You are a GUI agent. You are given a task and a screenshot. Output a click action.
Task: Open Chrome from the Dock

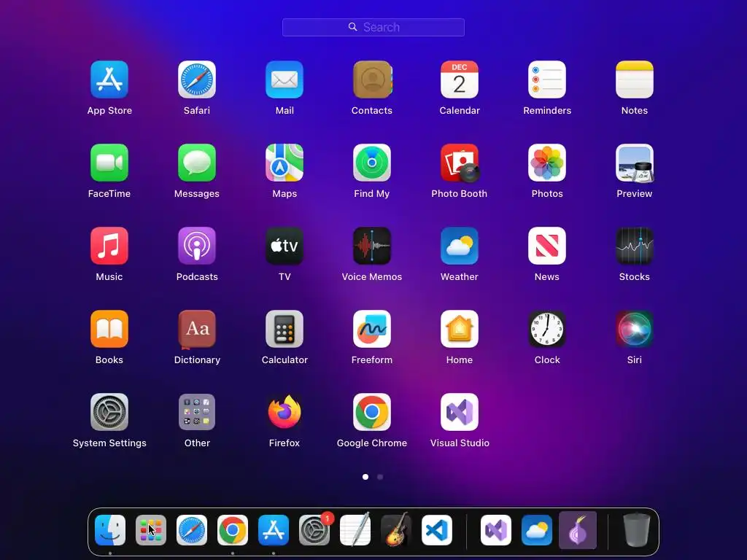(233, 530)
